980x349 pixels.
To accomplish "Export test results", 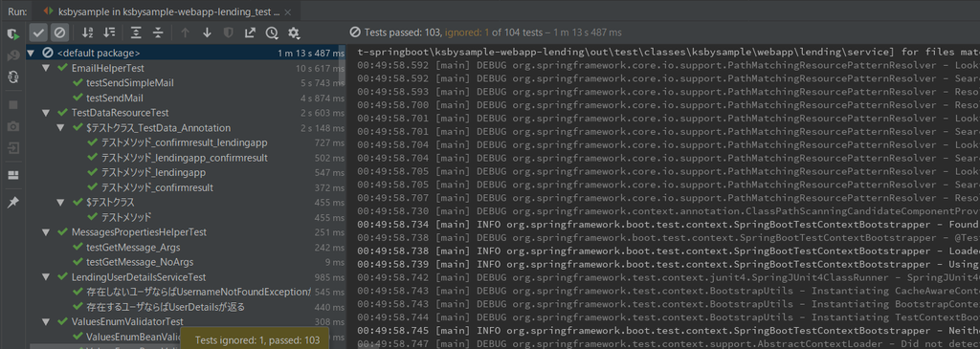I will pyautogui.click(x=250, y=33).
